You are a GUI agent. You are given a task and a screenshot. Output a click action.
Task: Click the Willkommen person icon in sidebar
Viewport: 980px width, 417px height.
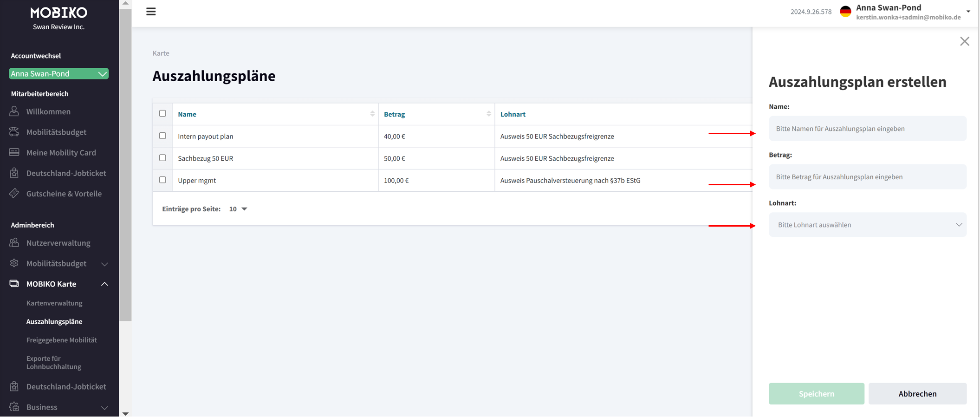[14, 111]
